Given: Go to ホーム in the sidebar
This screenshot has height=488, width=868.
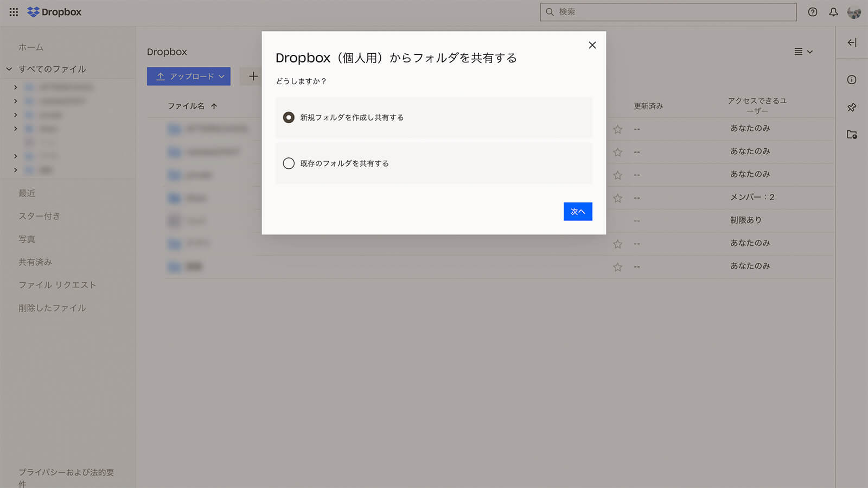Looking at the screenshot, I should (x=31, y=47).
